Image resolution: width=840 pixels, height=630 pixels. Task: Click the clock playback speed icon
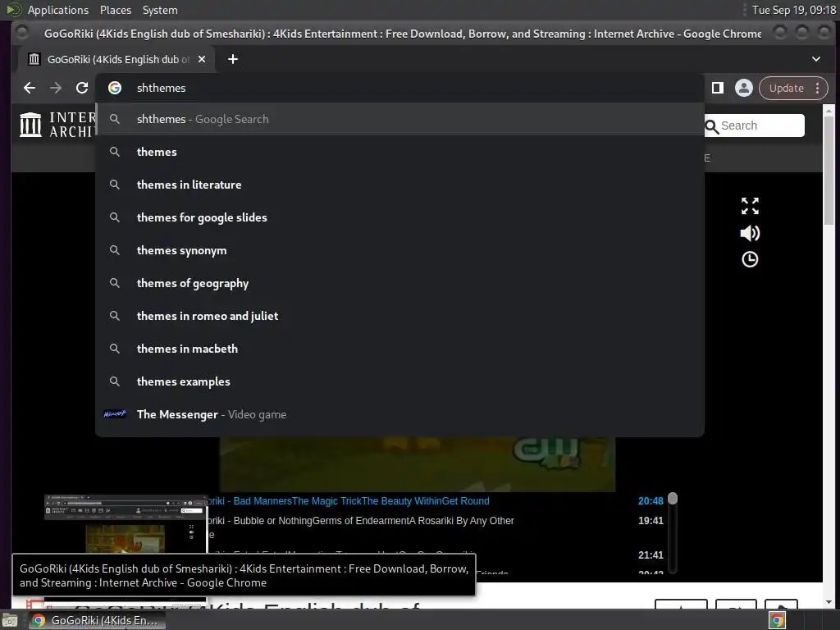coord(750,260)
